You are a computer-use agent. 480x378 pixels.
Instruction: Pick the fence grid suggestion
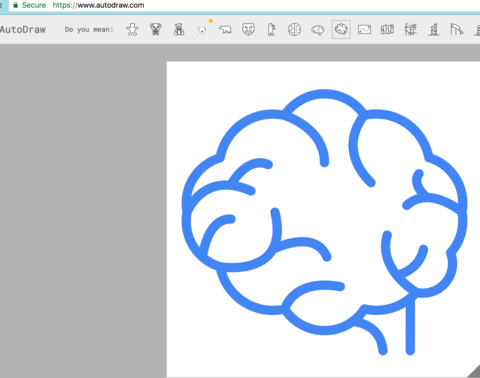click(x=410, y=30)
